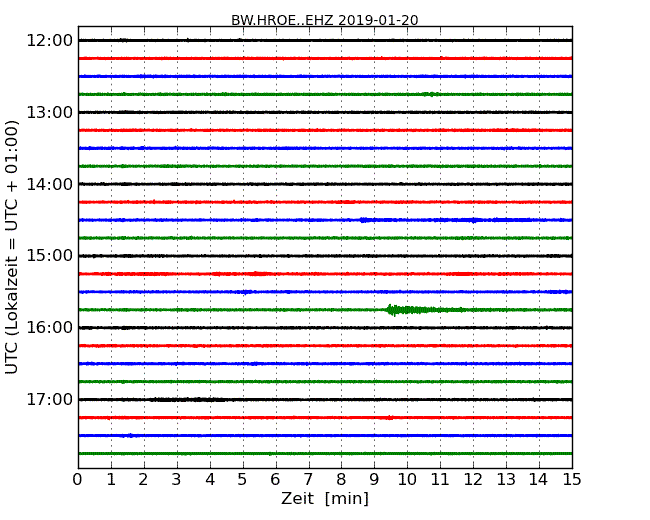Click x-axis tick label 2
This screenshot has height=520, width=650.
pos(143,480)
